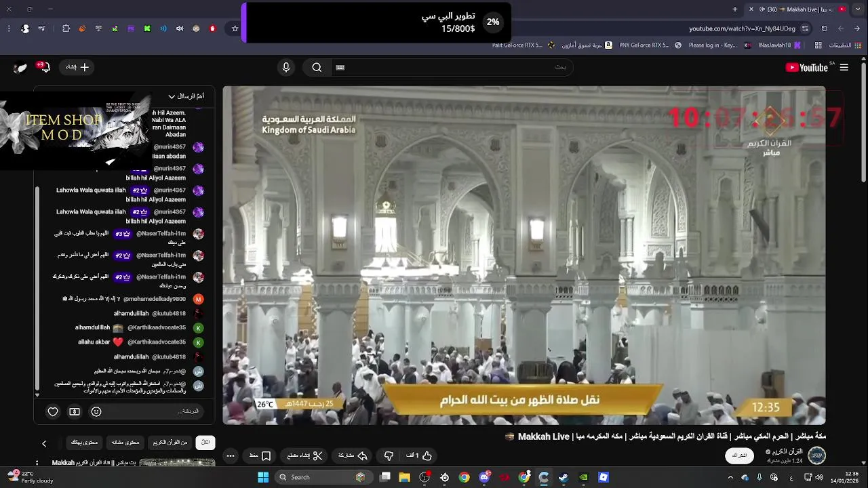Click the speaker volume extension icon
Image resolution: width=868 pixels, height=488 pixels.
[180, 28]
